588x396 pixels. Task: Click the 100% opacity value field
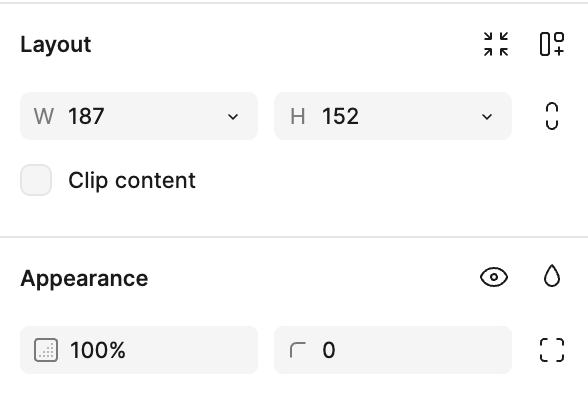pos(139,350)
